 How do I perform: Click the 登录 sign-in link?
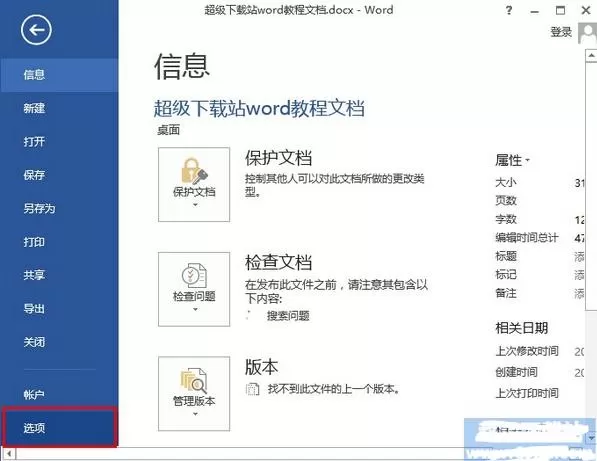pyautogui.click(x=561, y=32)
